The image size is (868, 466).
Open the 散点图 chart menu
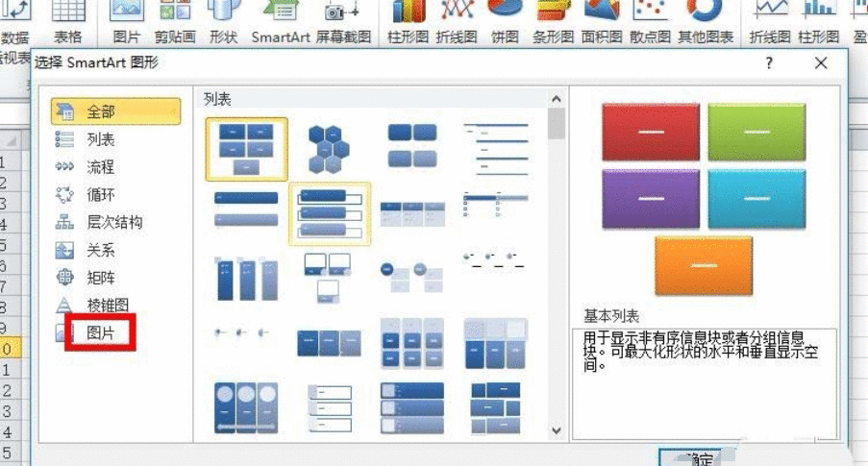pos(651,23)
